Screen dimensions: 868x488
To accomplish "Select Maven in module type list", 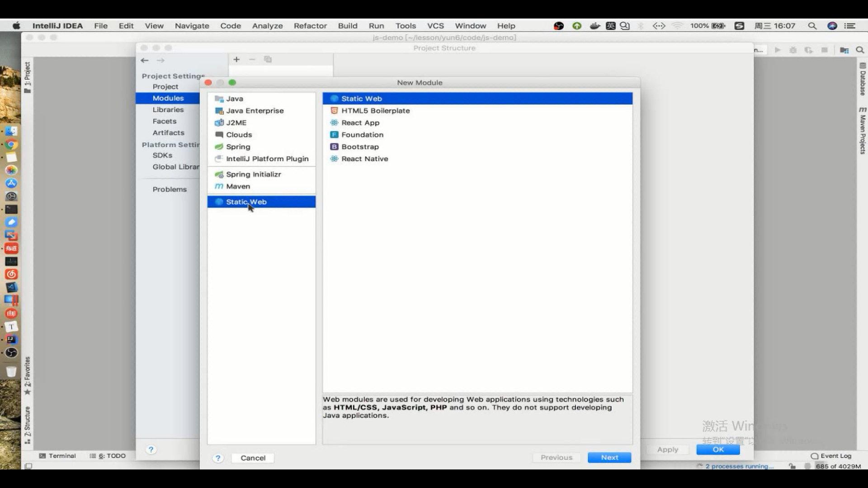I will tap(238, 186).
